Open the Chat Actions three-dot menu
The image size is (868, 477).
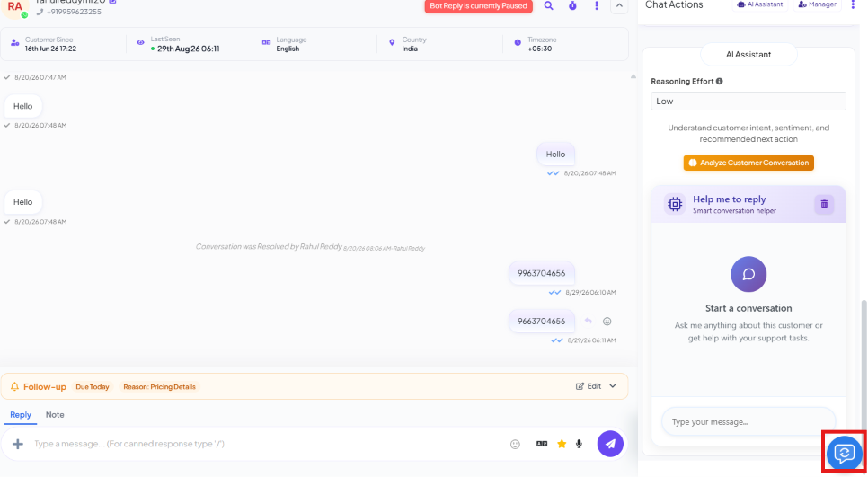point(853,4)
